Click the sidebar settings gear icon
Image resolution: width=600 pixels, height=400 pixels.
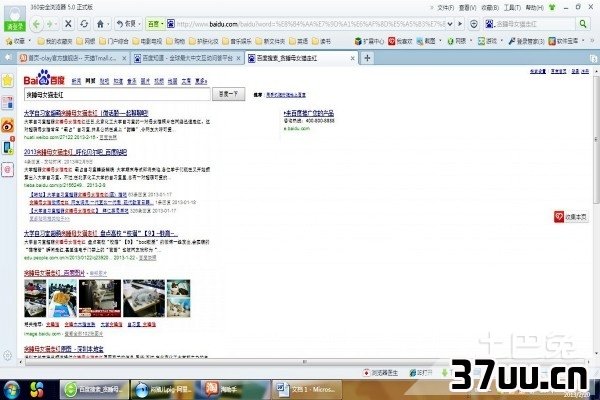7,355
